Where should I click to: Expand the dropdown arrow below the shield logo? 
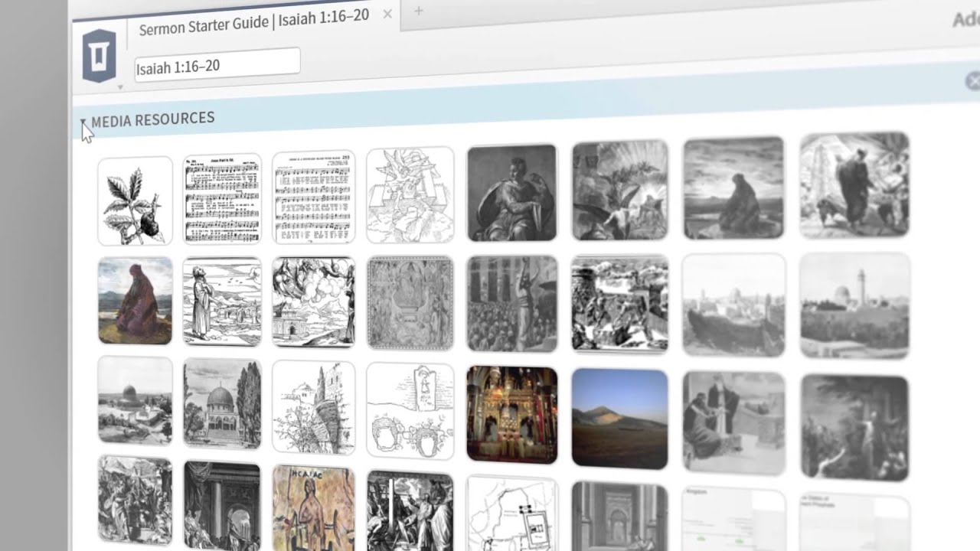[119, 87]
